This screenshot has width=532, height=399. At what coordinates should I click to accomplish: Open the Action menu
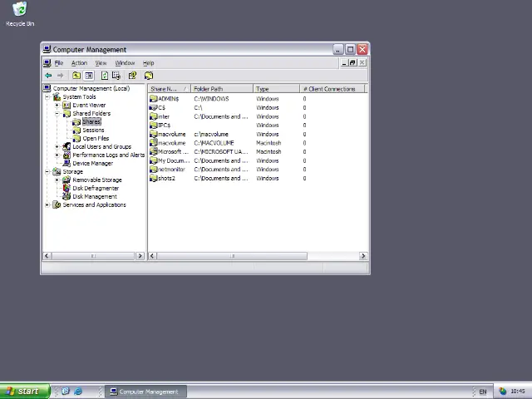tap(79, 63)
